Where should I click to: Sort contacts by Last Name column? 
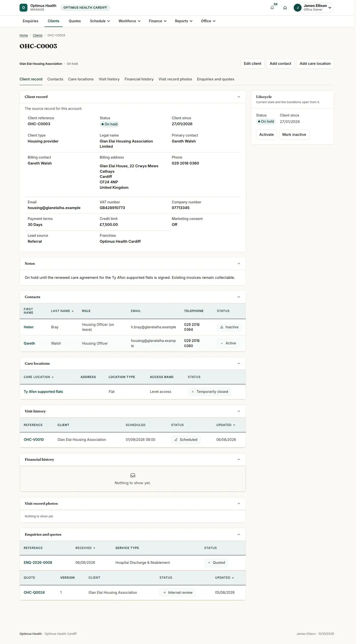pyautogui.click(x=62, y=311)
